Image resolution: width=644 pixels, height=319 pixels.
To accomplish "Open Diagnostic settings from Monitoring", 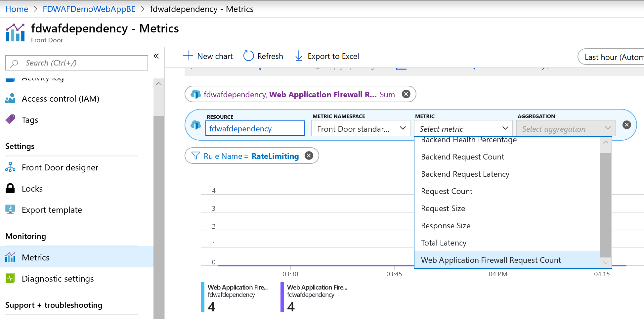I will tap(58, 279).
